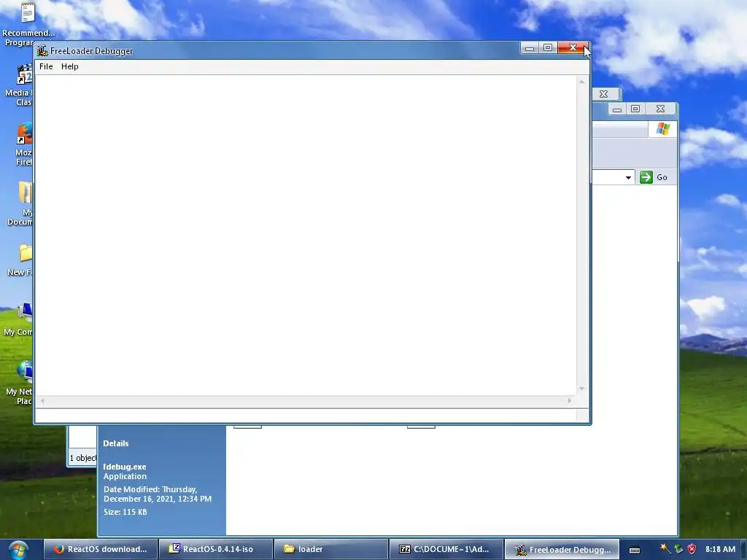This screenshot has height=560, width=747.
Task: Click FreeLoader Debugger taskbar button
Action: [562, 549]
